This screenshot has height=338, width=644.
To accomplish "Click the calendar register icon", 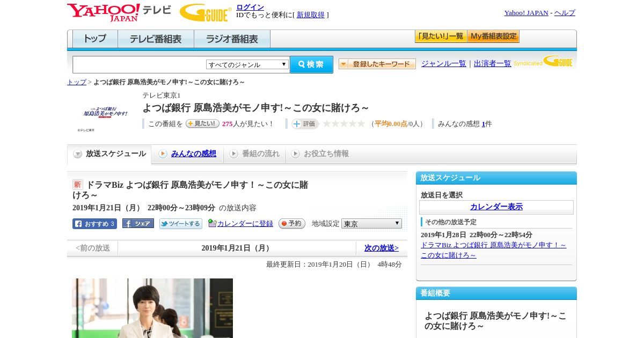I will [x=212, y=223].
